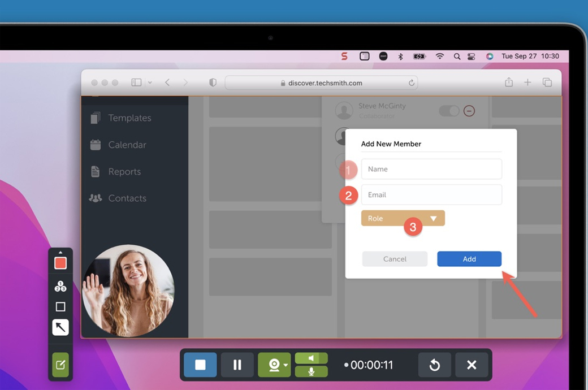588x390 pixels.
Task: Toggle Steve McGinty's collaborator switch
Action: pyautogui.click(x=449, y=111)
